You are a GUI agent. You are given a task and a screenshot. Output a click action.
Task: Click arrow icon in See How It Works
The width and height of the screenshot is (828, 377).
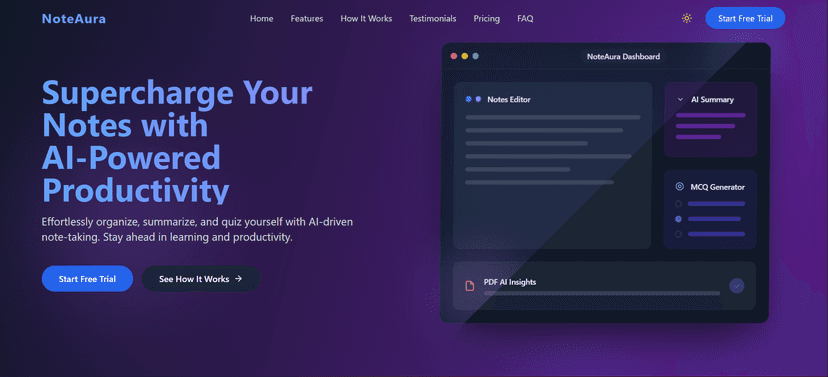[x=238, y=278]
